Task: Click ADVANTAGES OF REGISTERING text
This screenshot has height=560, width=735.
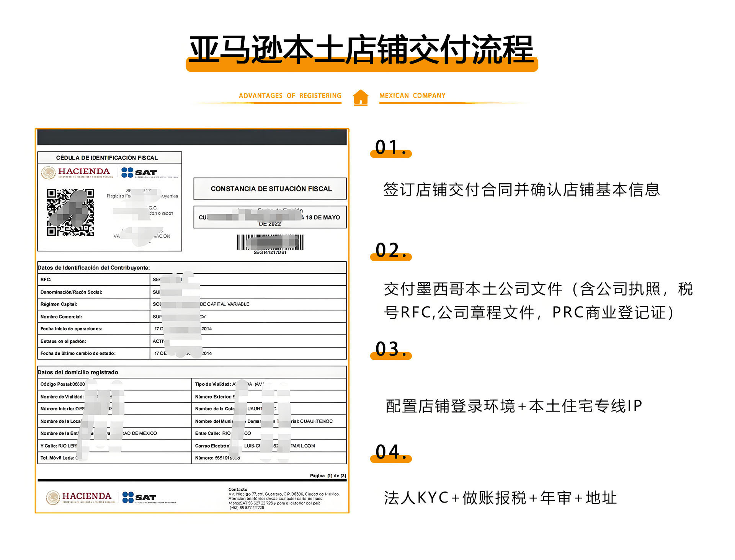Action: pyautogui.click(x=290, y=96)
